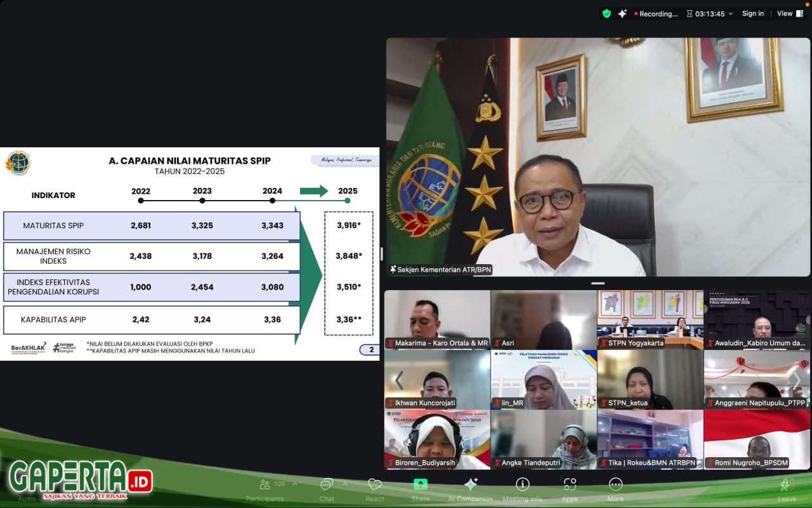Open the Chat panel
Screen dimensions: 812x508
pos(327,486)
